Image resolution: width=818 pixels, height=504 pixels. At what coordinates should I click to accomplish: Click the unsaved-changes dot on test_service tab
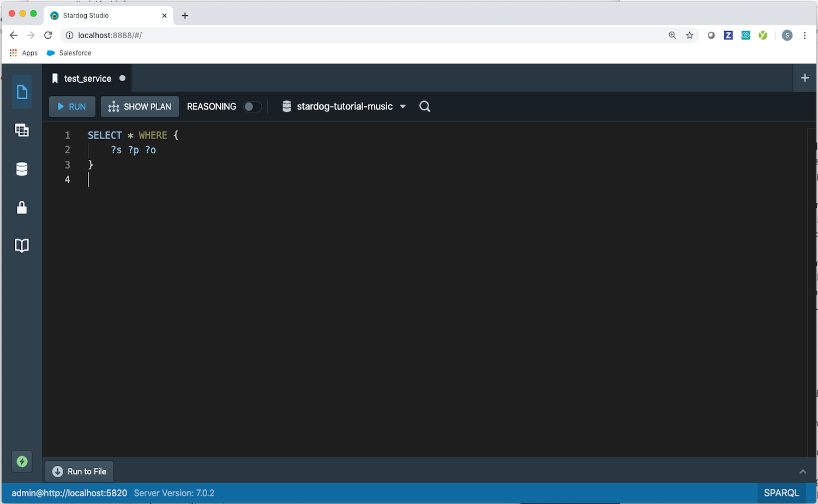122,78
